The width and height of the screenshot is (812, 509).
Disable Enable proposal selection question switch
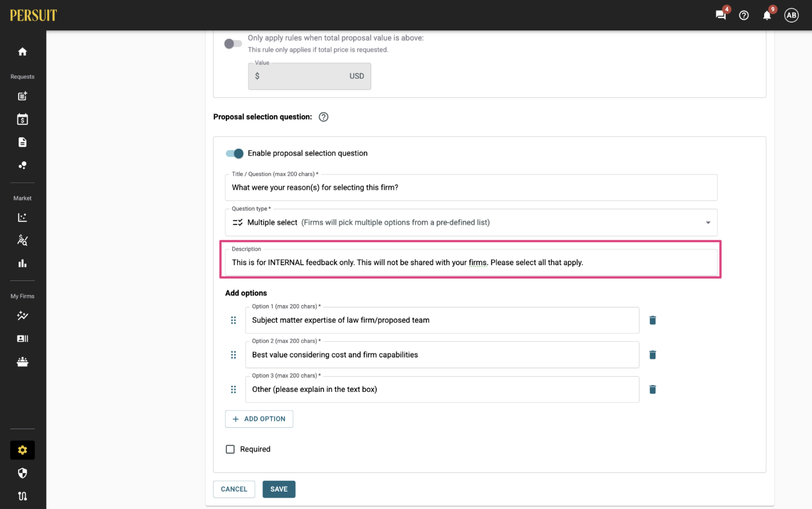pyautogui.click(x=235, y=154)
